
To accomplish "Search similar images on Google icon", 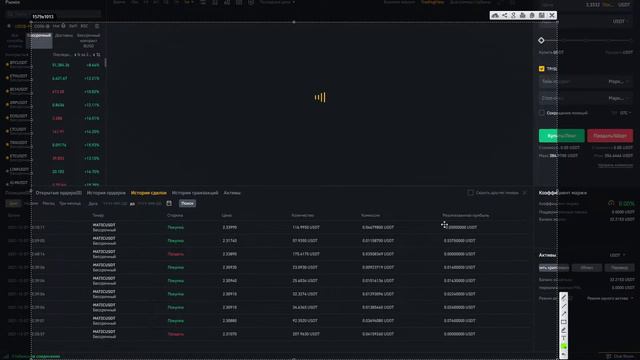I will [x=513, y=15].
